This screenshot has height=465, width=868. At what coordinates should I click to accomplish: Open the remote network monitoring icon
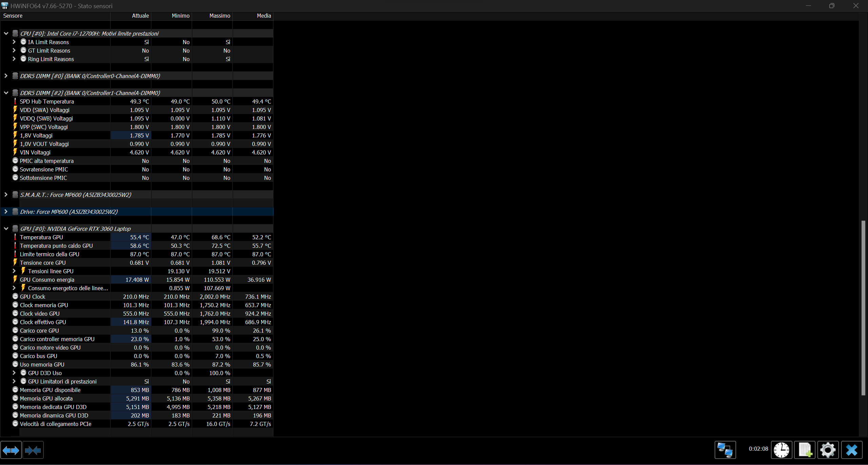725,450
